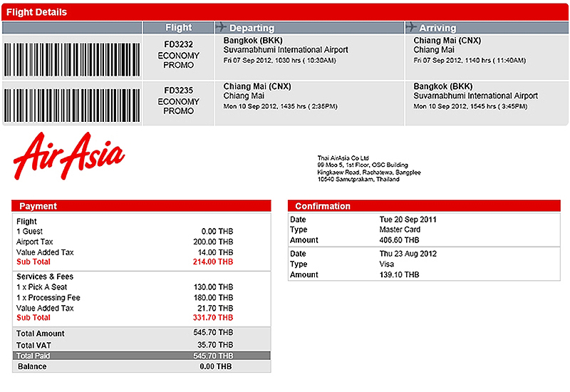Click confirmation date Tue 20 Sep 2011
Viewport: 570px width, 392px height.
click(x=408, y=220)
